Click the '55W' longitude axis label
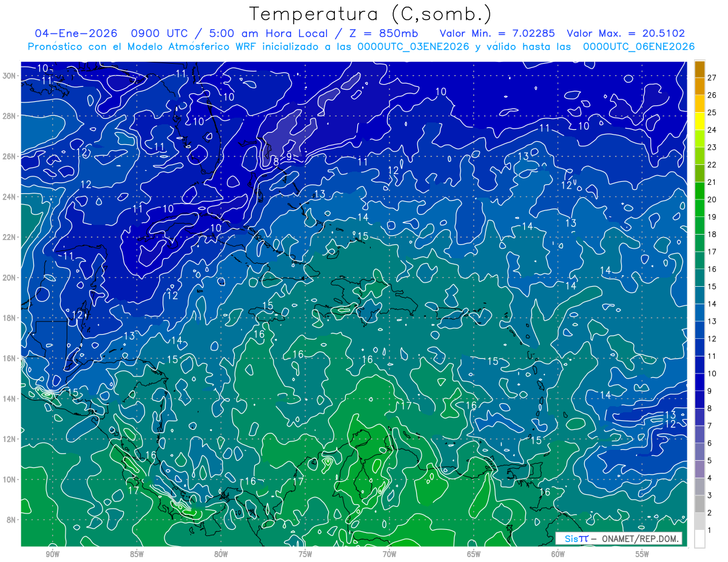This screenshot has height=562, width=728. [642, 554]
